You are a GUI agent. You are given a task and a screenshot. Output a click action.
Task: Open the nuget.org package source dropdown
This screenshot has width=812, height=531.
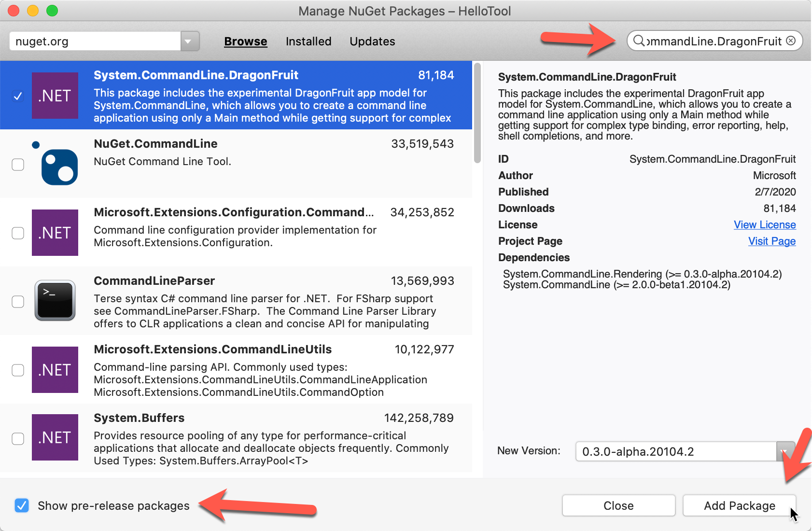(x=188, y=41)
